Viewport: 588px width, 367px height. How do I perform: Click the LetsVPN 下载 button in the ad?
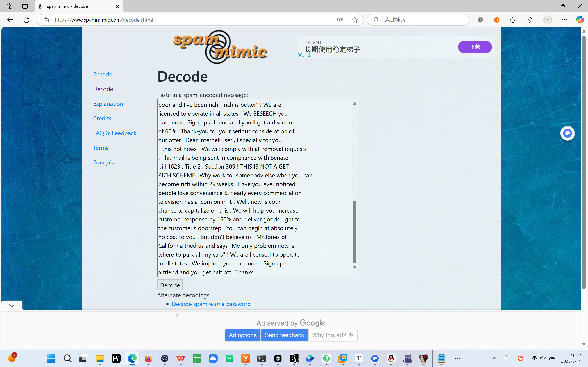pyautogui.click(x=475, y=47)
